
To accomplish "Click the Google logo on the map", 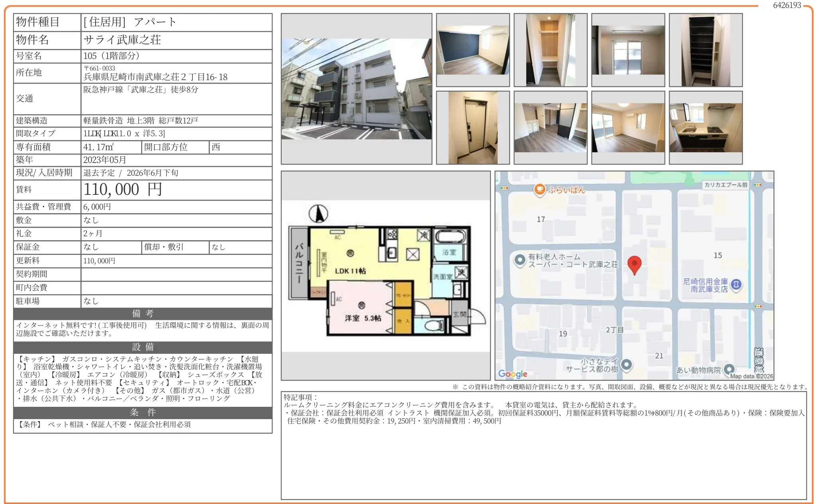I will click(x=513, y=374).
